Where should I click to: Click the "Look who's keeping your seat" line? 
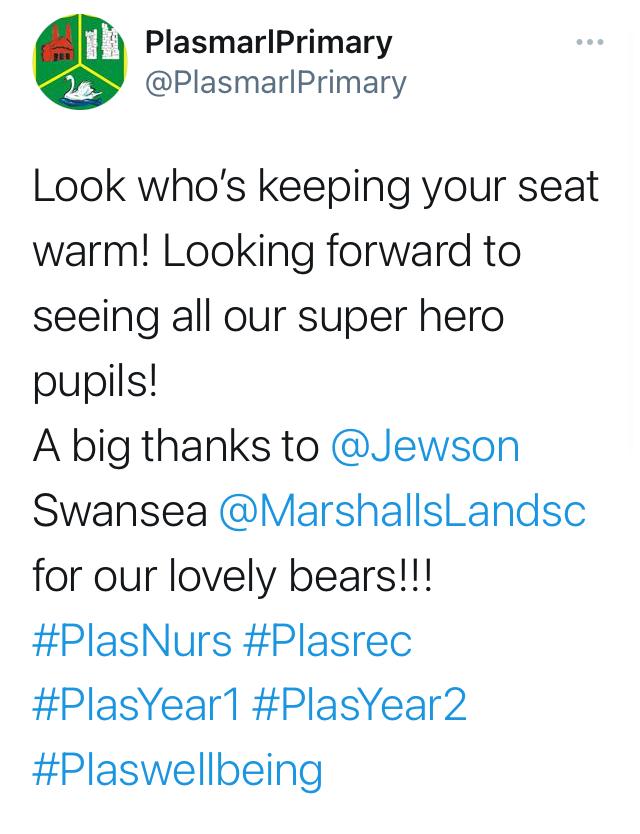point(316,187)
